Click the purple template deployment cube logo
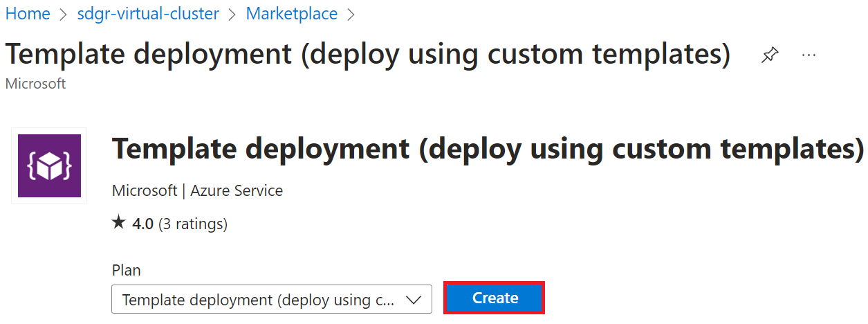Viewport: 868px width, 324px height. pos(49,165)
